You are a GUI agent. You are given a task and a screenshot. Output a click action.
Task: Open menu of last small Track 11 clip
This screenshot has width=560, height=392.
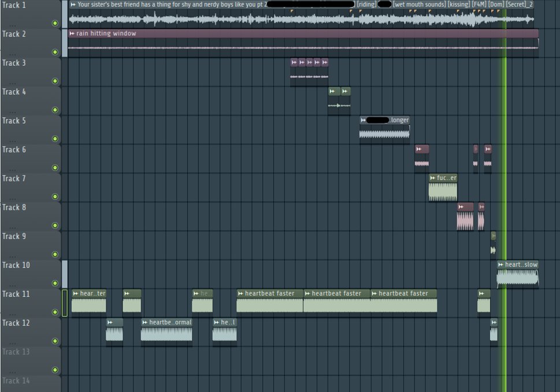tap(481, 293)
